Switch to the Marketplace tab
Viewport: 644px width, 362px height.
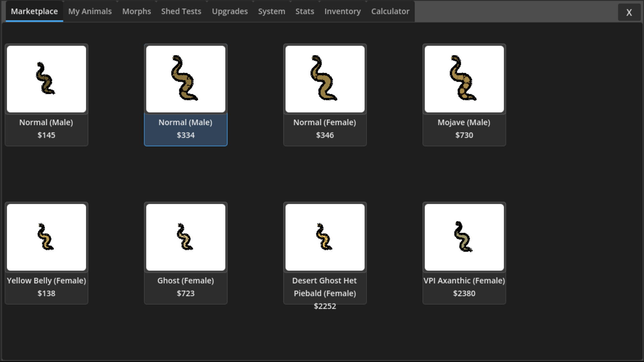pos(34,11)
